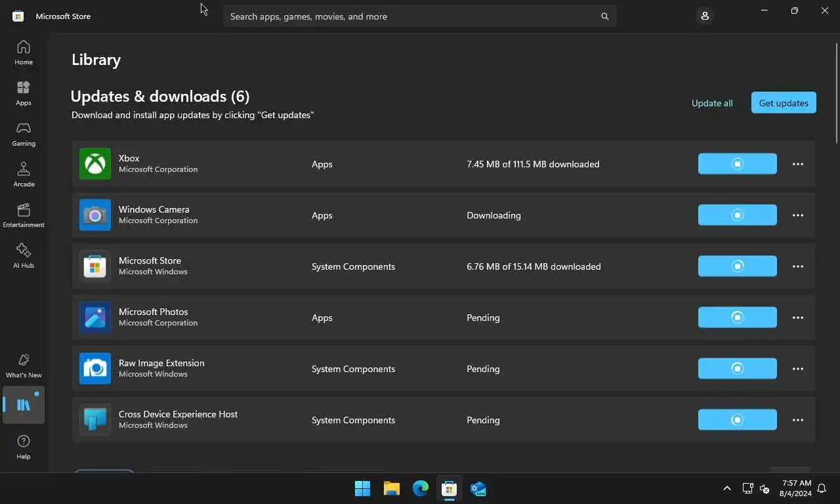Open the AI Hub section
Image resolution: width=840 pixels, height=504 pixels.
pyautogui.click(x=24, y=256)
